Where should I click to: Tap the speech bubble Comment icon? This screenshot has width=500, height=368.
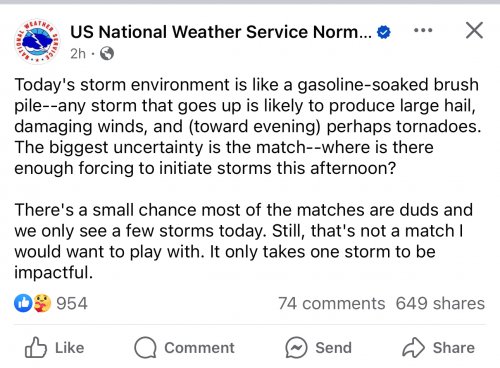pyautogui.click(x=145, y=347)
